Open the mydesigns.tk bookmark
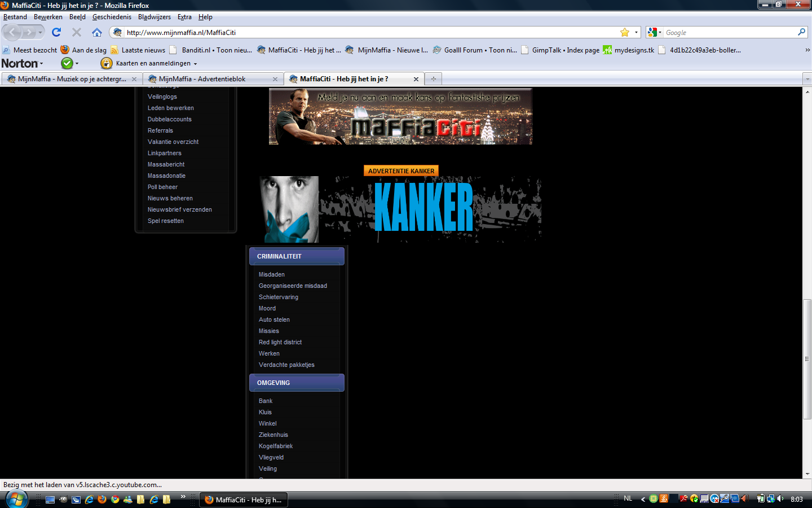 tap(629, 50)
